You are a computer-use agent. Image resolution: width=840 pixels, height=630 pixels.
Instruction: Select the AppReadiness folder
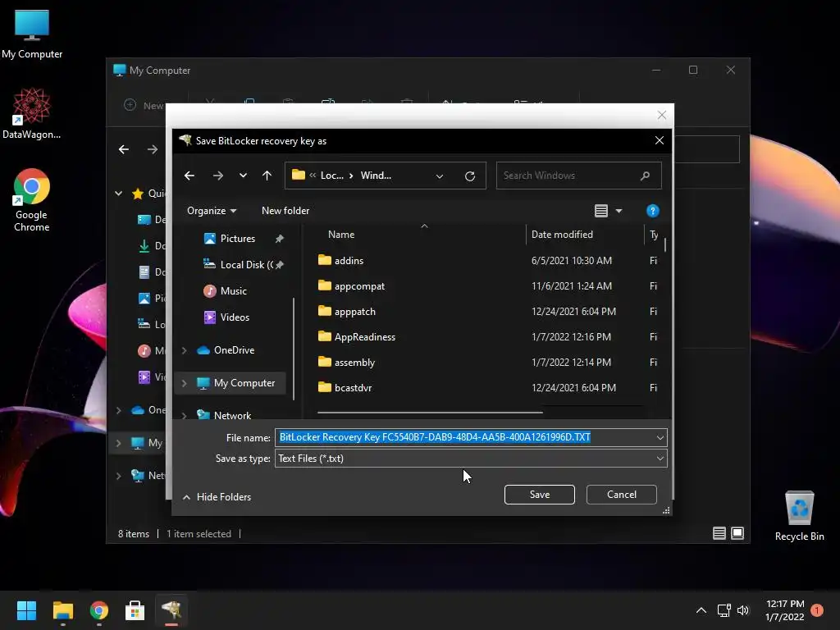365,337
